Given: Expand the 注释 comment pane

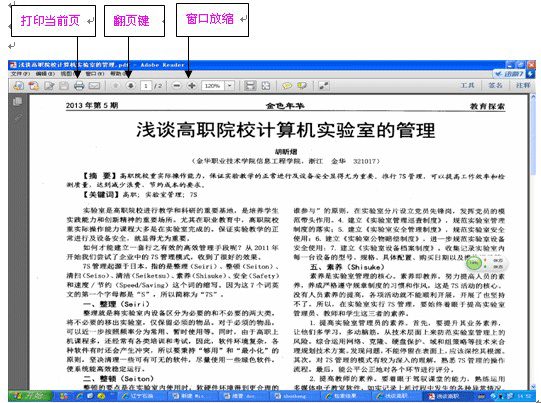Looking at the screenshot, I should pos(523,85).
